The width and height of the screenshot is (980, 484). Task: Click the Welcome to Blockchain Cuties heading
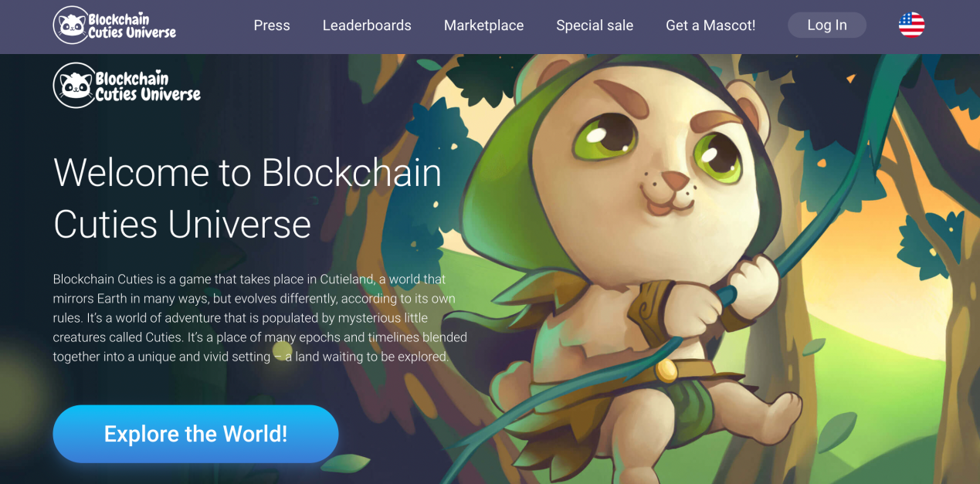pos(247,198)
